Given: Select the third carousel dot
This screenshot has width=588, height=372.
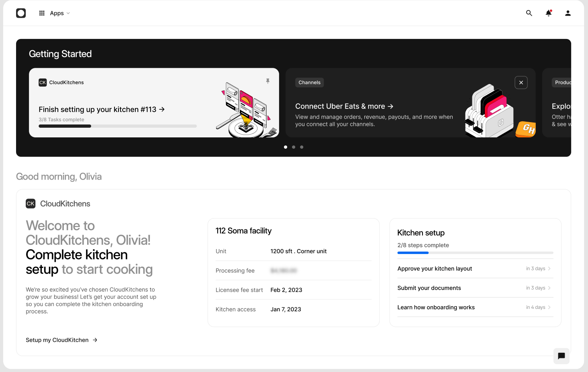Looking at the screenshot, I should 302,147.
